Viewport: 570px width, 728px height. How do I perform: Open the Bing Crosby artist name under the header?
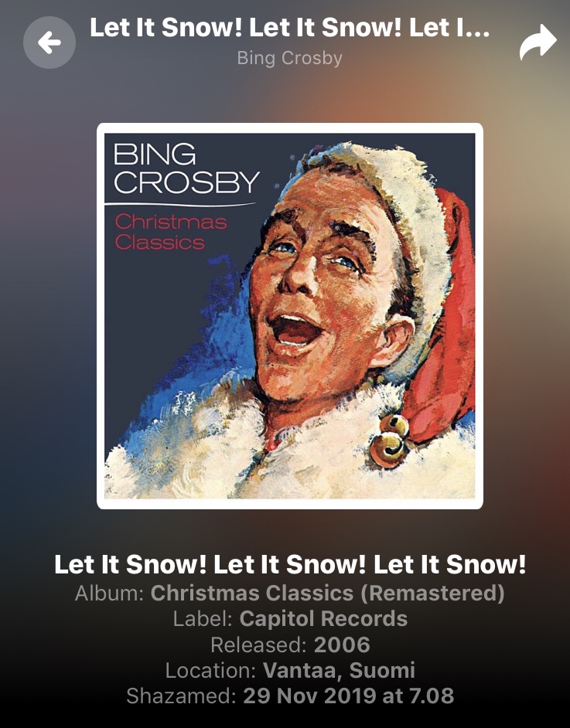click(289, 58)
